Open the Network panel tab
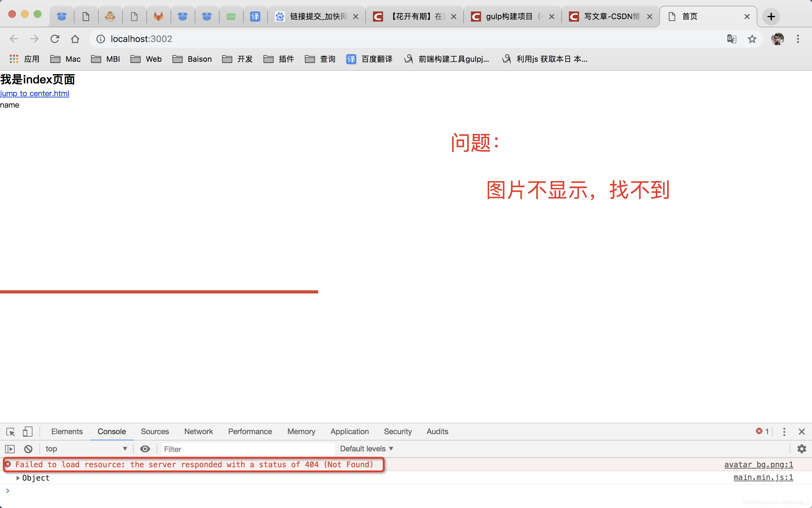The height and width of the screenshot is (508, 812). click(198, 431)
